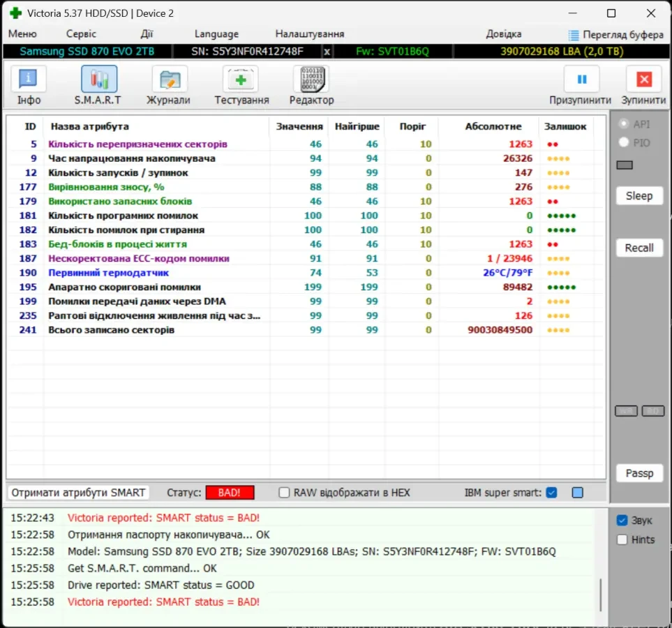The width and height of the screenshot is (672, 628).
Task: Click the ID column header
Action: pos(30,126)
